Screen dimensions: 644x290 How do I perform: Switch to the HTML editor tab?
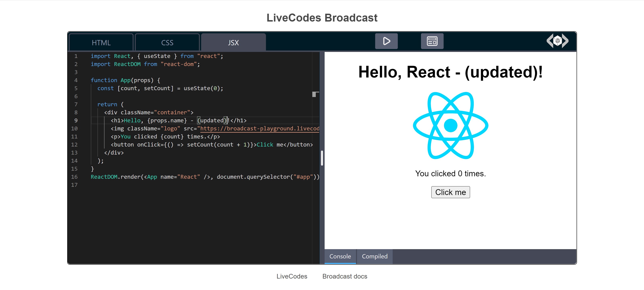(101, 42)
